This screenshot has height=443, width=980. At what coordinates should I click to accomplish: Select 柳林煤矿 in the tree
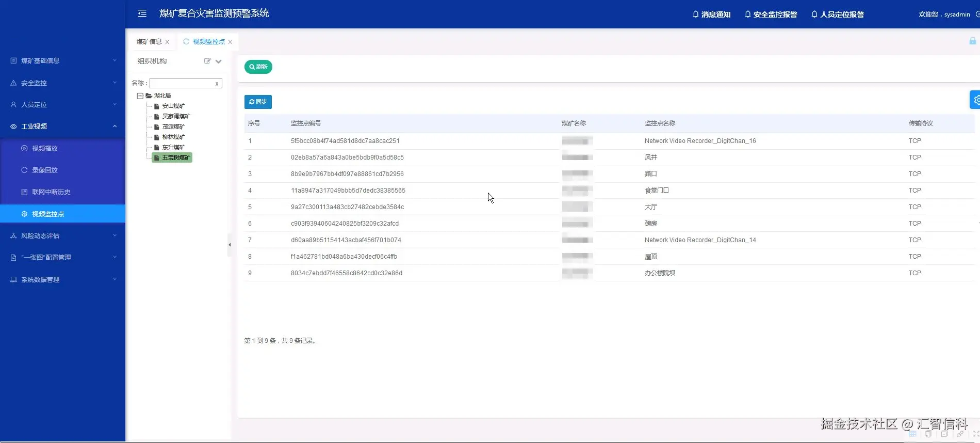click(x=173, y=137)
